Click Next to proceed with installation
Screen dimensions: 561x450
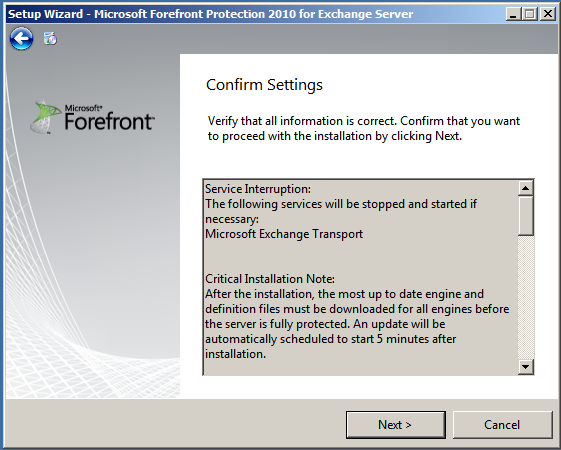[396, 425]
